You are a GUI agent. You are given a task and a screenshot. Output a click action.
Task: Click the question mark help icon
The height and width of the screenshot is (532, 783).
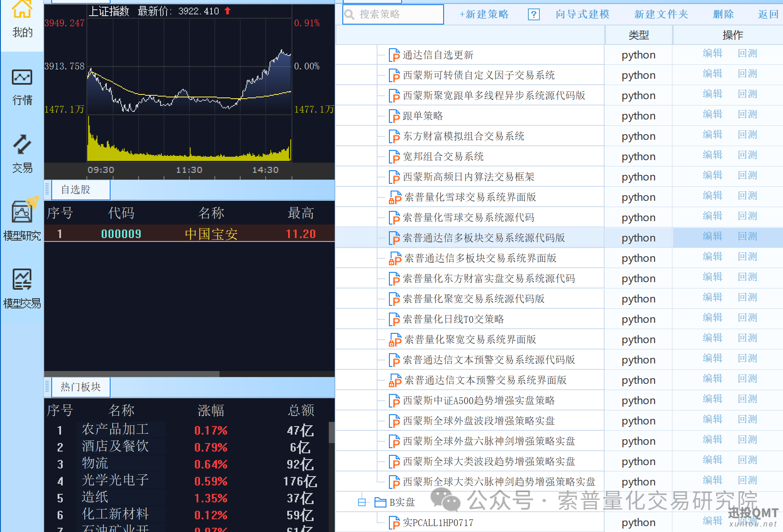click(x=533, y=14)
